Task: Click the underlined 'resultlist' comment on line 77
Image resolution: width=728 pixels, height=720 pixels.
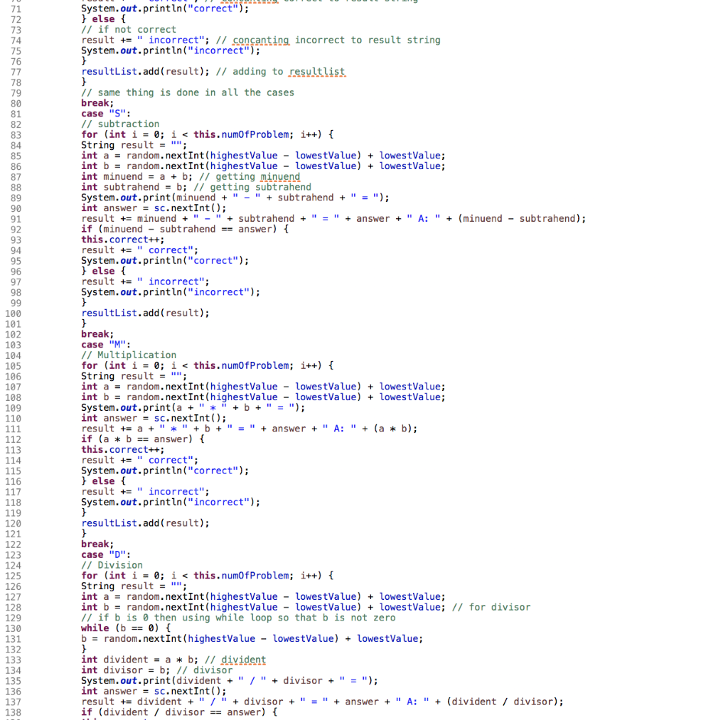Action: [x=316, y=71]
